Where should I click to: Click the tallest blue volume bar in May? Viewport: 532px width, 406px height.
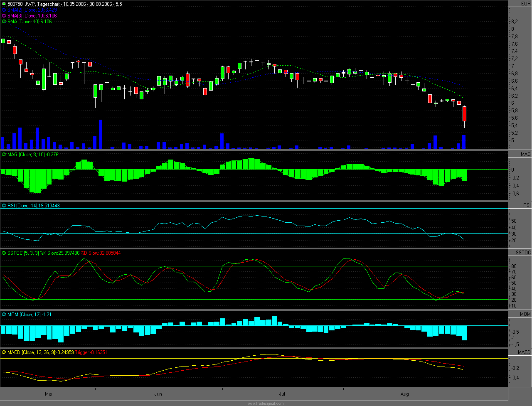(x=101, y=134)
